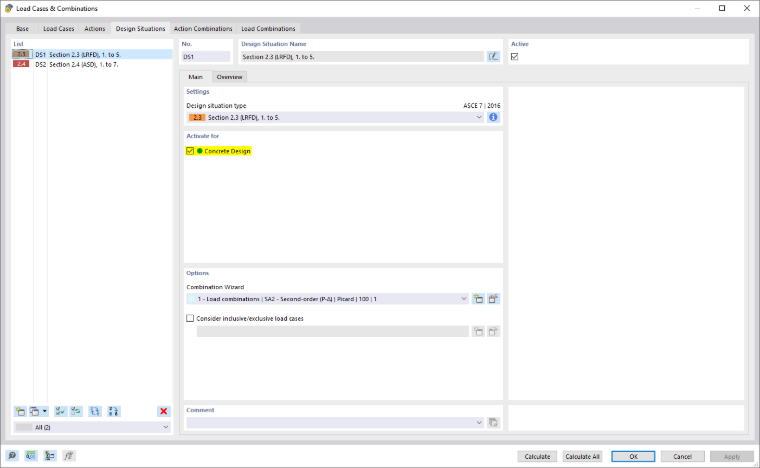Screen dimensions: 760x468
Task: Click the copy design situation icon
Action: [x=34, y=411]
